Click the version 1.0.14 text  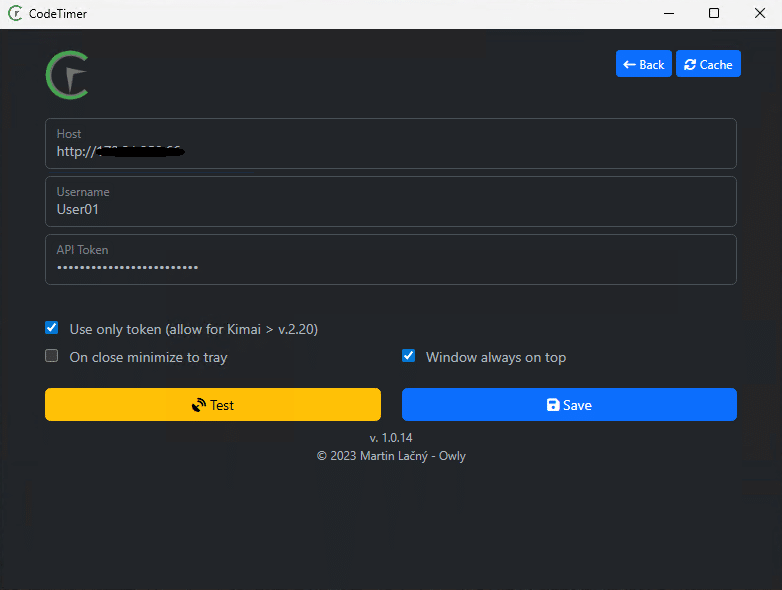(391, 438)
